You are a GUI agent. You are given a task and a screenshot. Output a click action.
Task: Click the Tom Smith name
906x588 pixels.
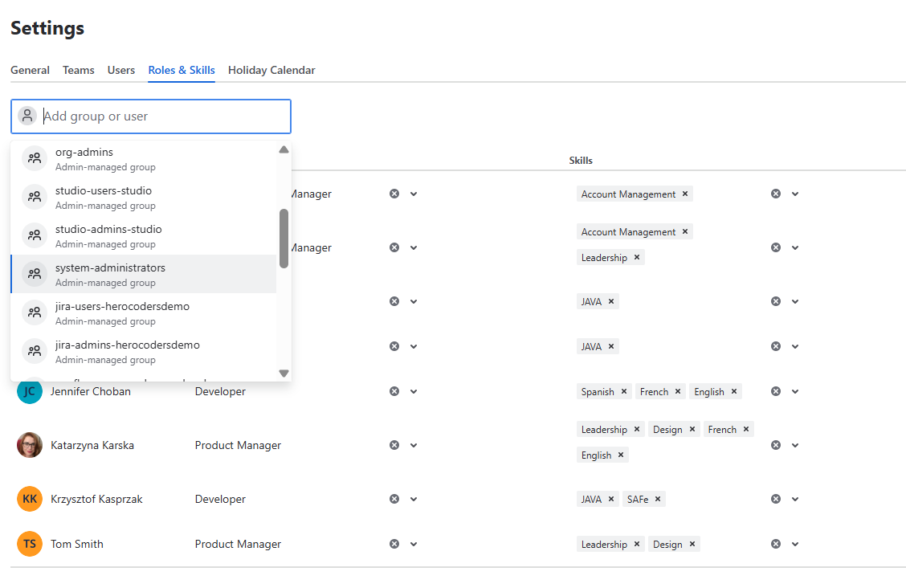point(77,544)
